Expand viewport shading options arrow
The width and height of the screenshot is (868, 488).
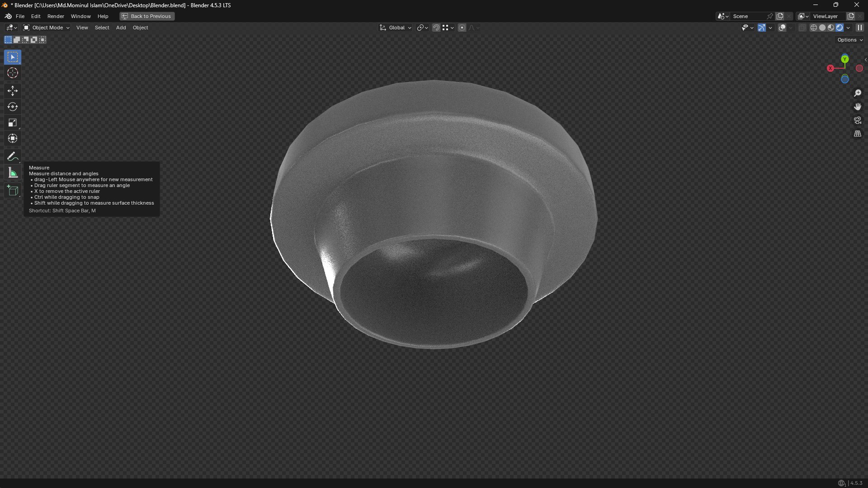coord(849,28)
